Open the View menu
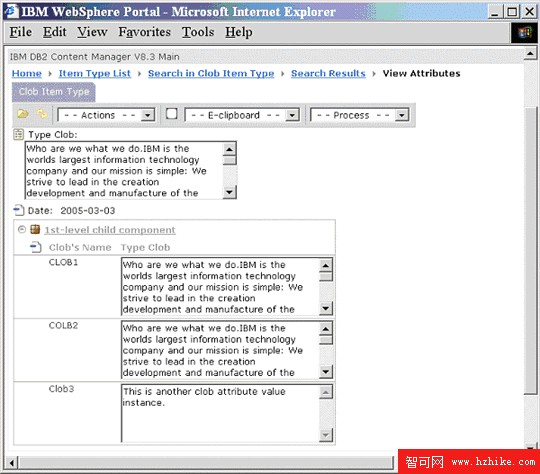The image size is (540, 474). [x=92, y=32]
